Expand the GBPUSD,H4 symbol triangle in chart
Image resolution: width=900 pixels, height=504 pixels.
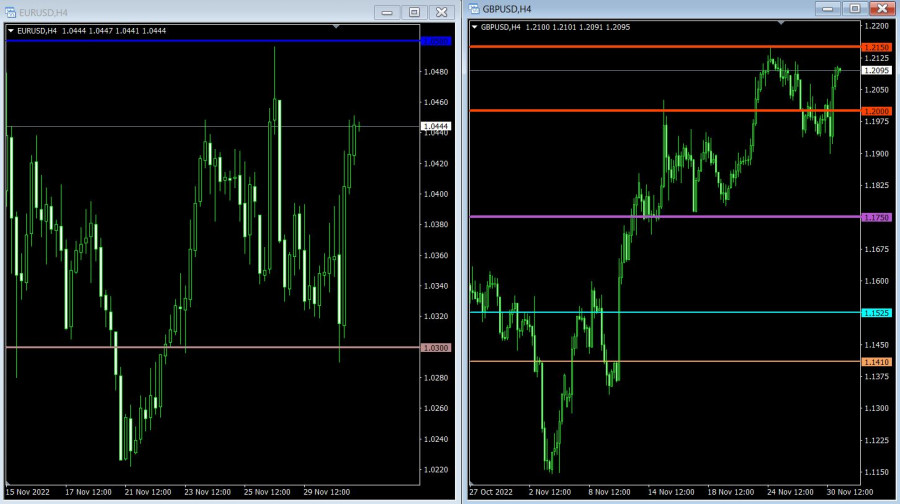(474, 27)
